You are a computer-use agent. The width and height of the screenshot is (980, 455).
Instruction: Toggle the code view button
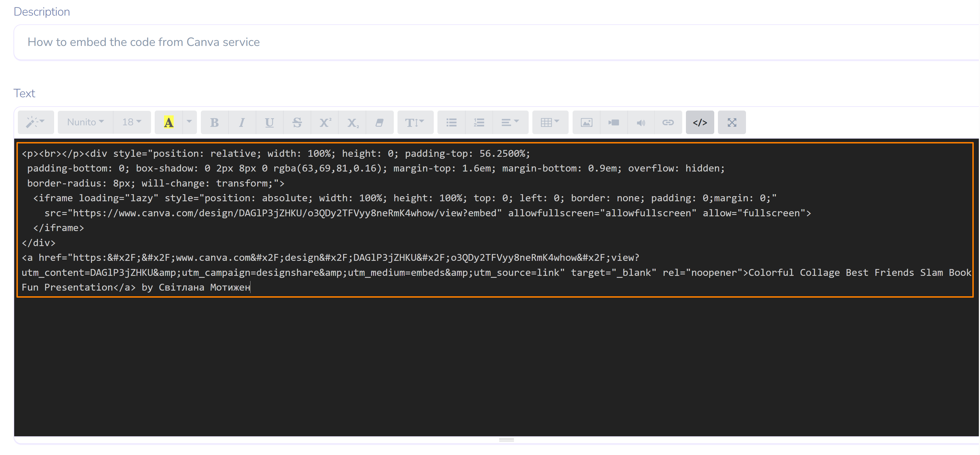point(700,122)
